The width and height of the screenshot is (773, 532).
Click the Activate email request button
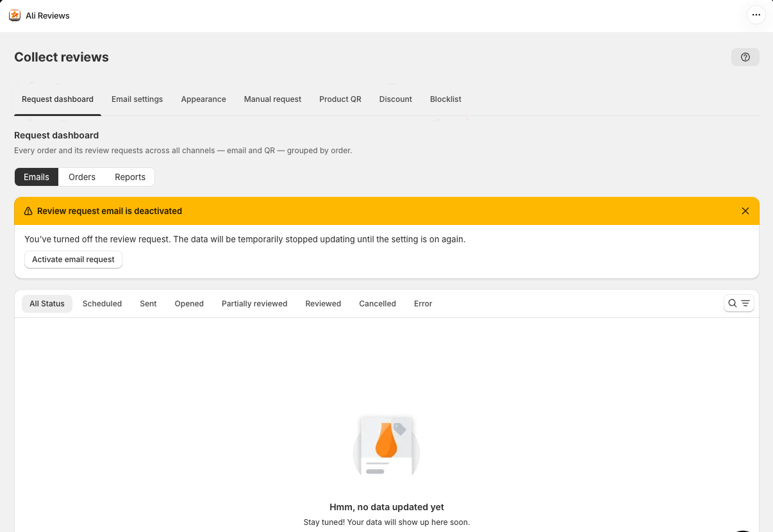(x=73, y=260)
